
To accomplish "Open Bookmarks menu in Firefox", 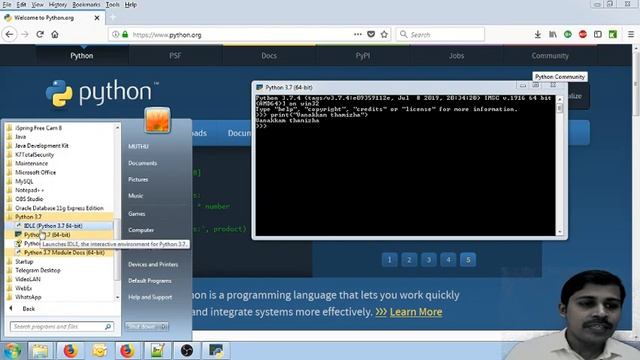I will tap(86, 4).
